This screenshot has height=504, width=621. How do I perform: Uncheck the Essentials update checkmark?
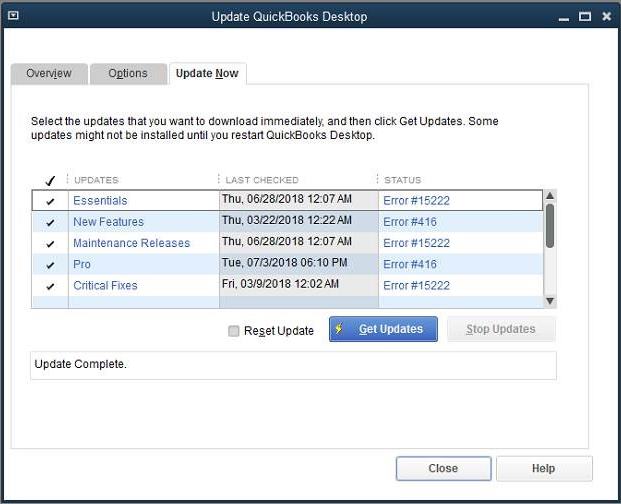coord(50,201)
